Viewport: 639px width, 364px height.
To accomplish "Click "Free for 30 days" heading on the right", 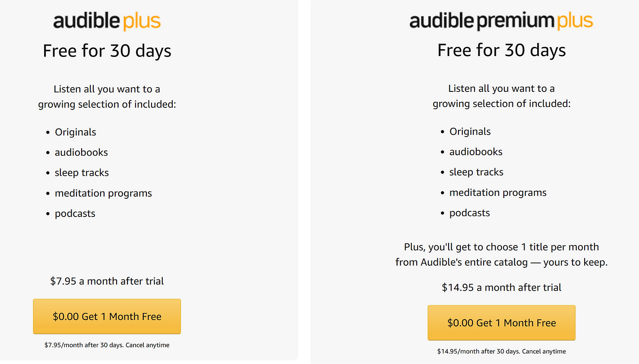I will pos(501,50).
